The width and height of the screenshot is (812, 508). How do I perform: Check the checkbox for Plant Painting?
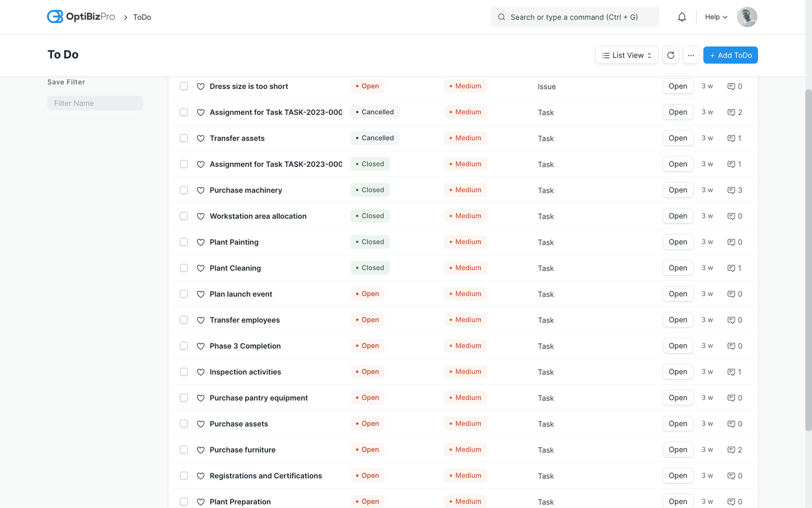(184, 242)
